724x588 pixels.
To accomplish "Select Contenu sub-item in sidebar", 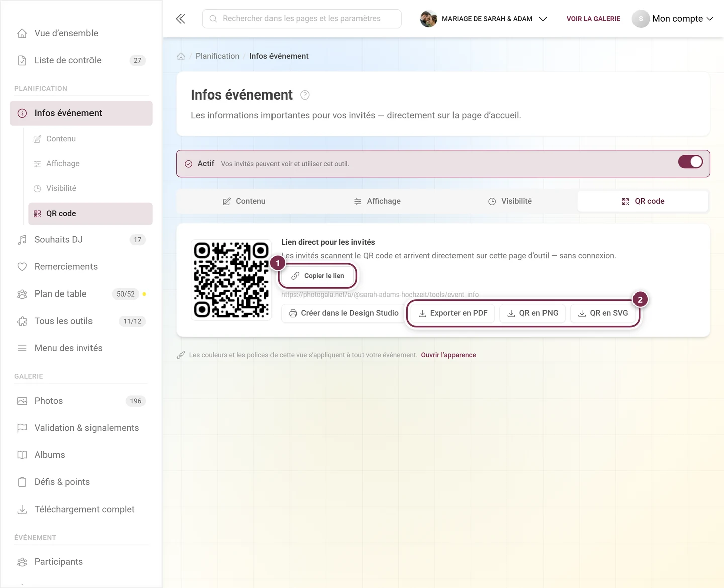I will coord(90,139).
